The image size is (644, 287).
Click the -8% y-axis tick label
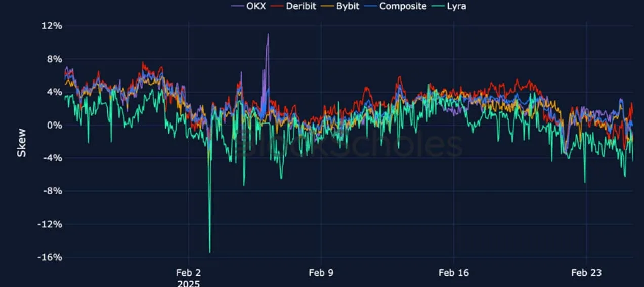coord(52,191)
